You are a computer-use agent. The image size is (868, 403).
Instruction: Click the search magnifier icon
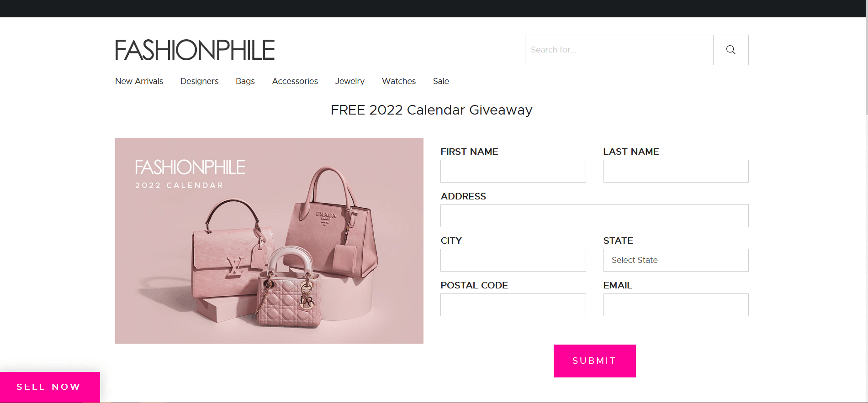pos(730,50)
